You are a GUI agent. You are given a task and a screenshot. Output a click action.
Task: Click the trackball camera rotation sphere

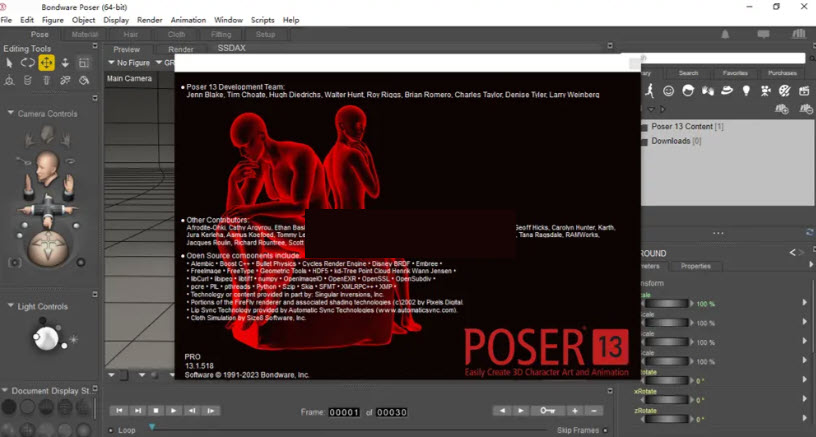pyautogui.click(x=47, y=249)
